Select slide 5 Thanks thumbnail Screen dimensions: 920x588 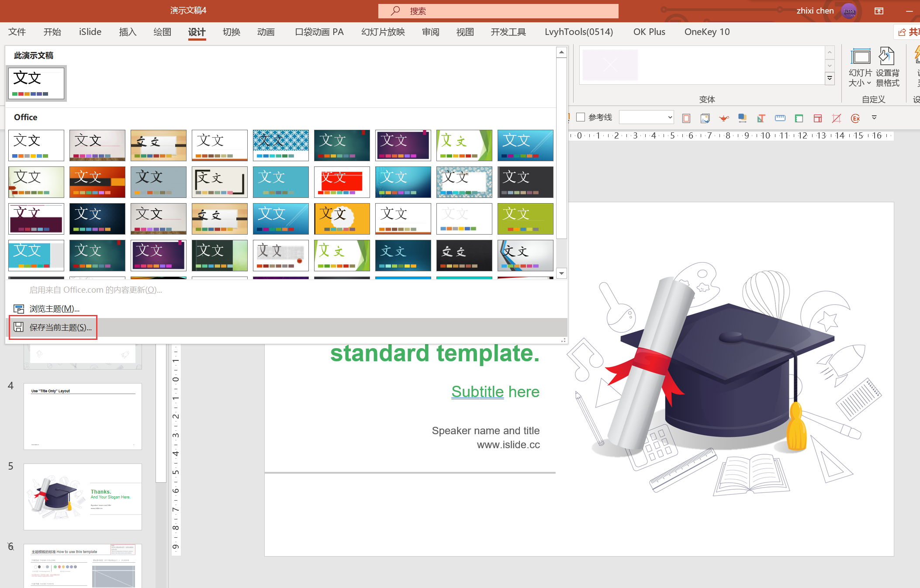[83, 497]
